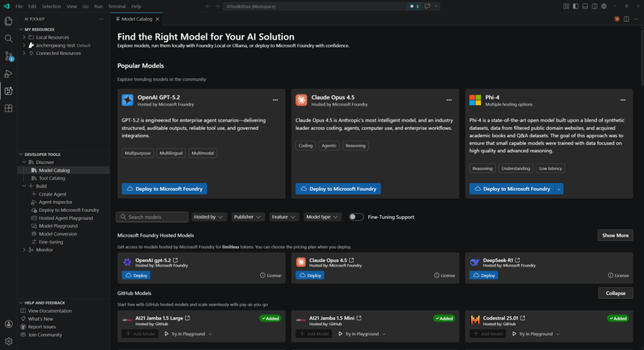The image size is (644, 350).
Task: Open Run and Debug view
Action: [8, 74]
